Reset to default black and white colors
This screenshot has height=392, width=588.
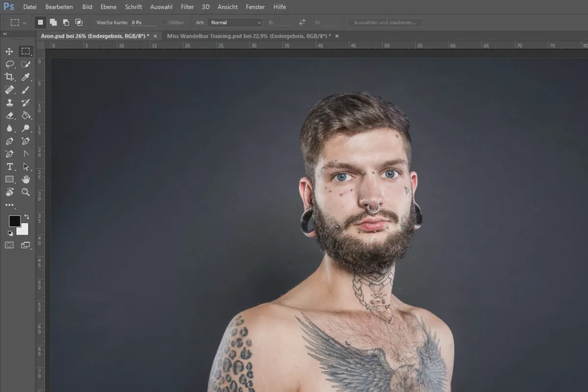pos(10,233)
